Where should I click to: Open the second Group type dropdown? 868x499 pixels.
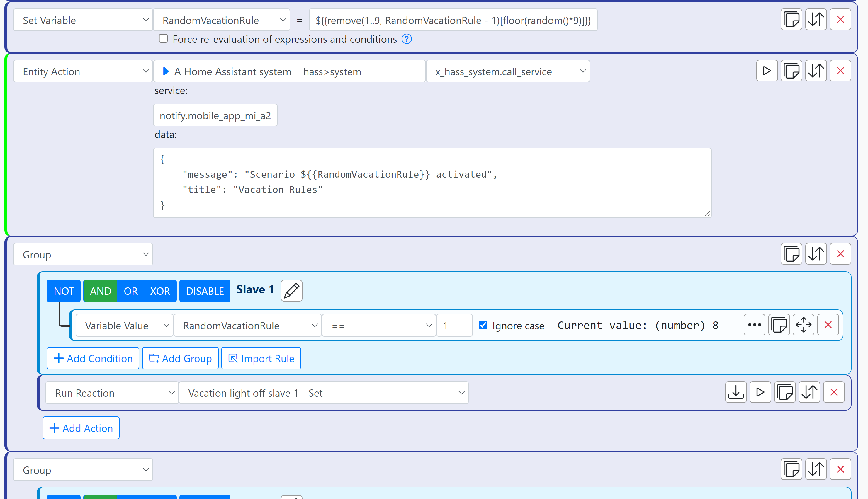[x=83, y=469]
